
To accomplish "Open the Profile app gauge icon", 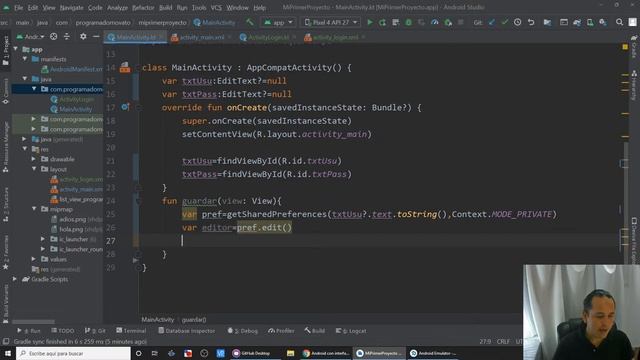I will click(435, 22).
